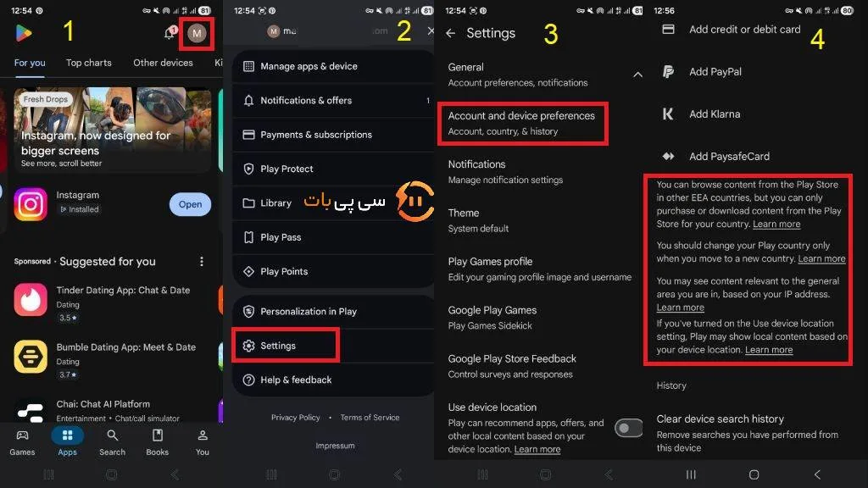This screenshot has width=868, height=488.
Task: Switch to the Top charts tab
Action: pyautogui.click(x=88, y=63)
